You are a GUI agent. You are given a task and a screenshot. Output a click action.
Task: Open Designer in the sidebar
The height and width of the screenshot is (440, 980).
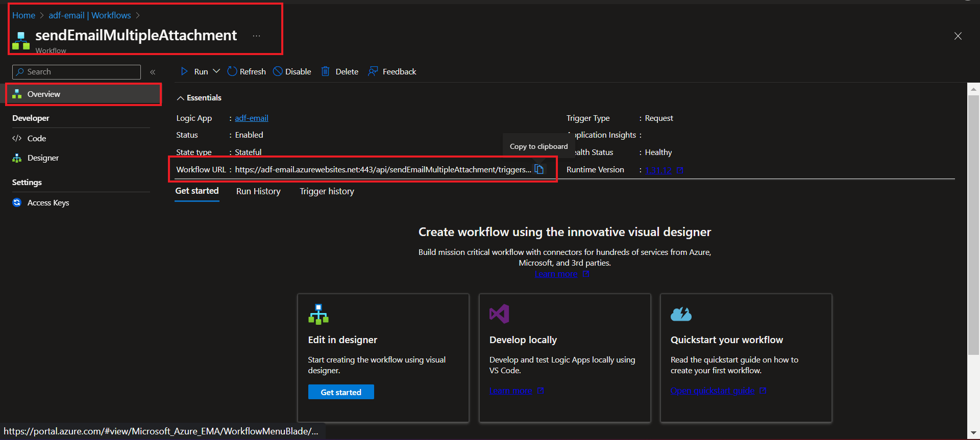click(43, 158)
